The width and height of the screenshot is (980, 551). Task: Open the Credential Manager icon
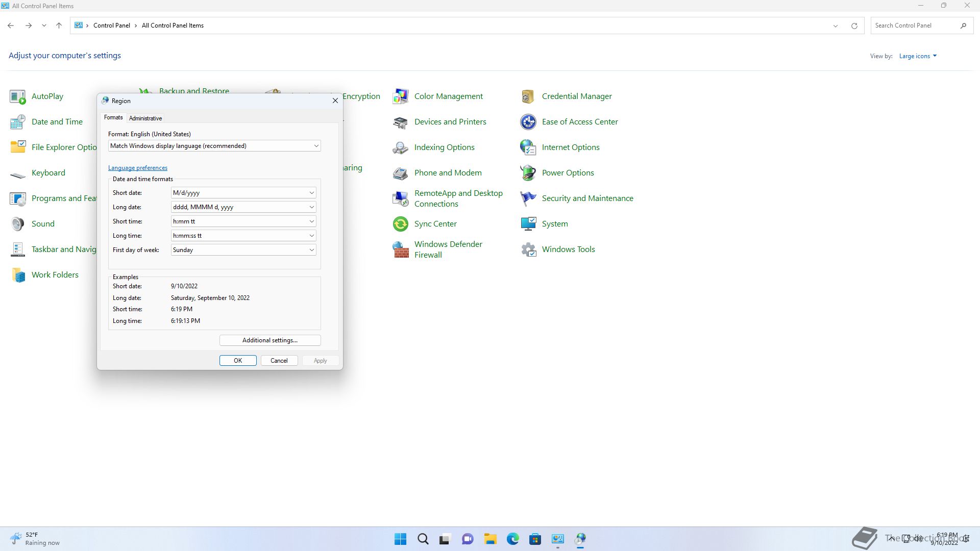(x=528, y=96)
